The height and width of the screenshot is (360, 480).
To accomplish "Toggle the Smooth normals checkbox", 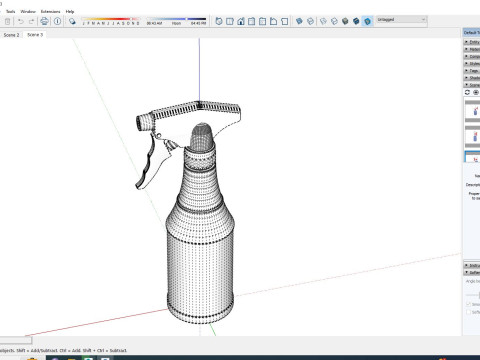I will point(468,304).
